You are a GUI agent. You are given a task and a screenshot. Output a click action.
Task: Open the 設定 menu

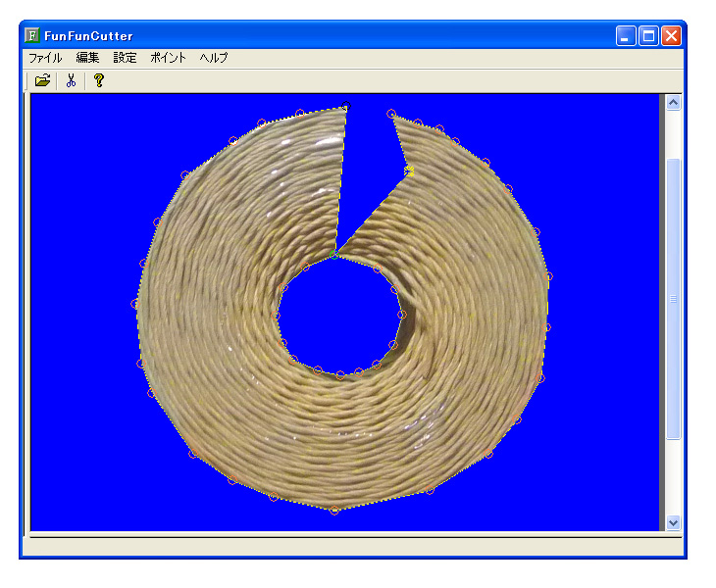[x=125, y=58]
